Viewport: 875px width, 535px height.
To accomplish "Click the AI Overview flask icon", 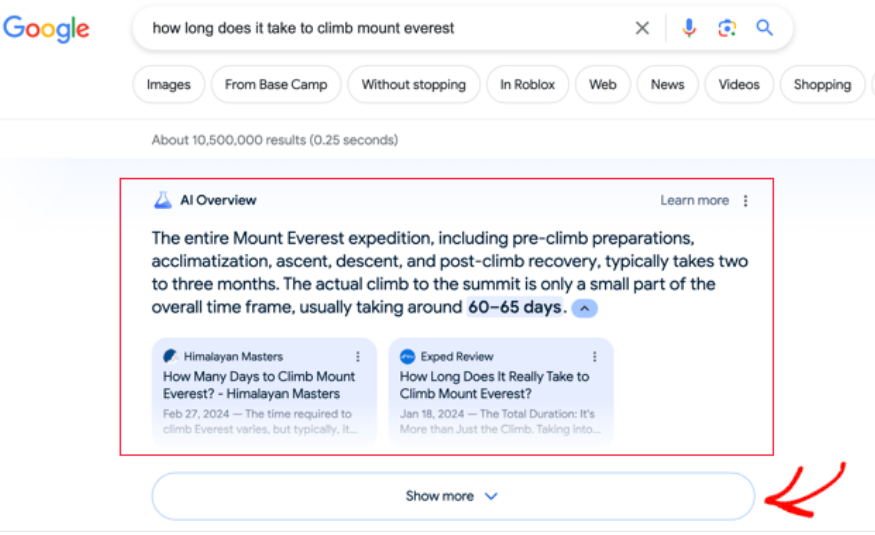I will pyautogui.click(x=163, y=200).
